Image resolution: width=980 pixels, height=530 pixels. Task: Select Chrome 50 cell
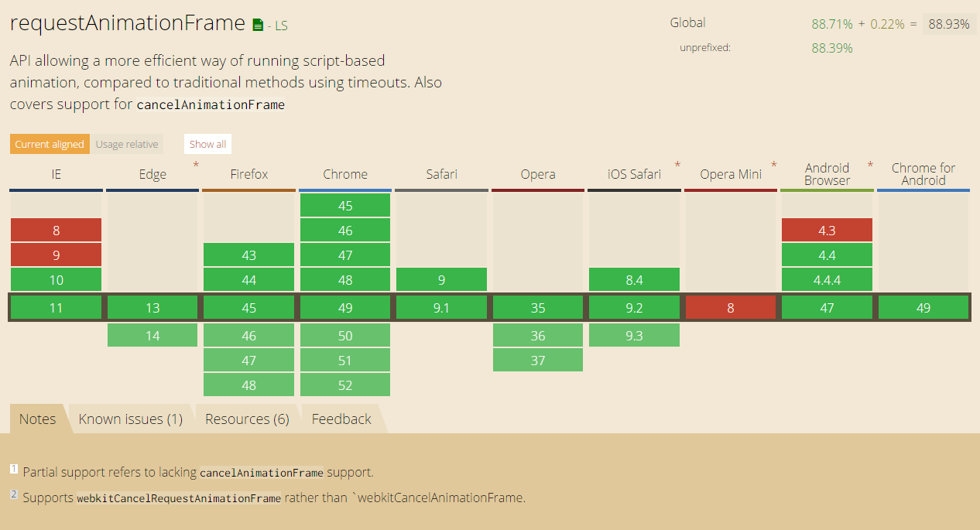pos(345,336)
